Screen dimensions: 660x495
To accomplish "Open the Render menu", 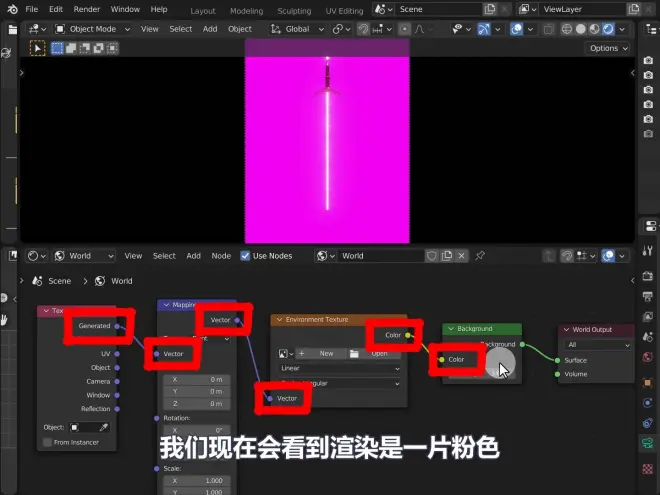I will (87, 9).
